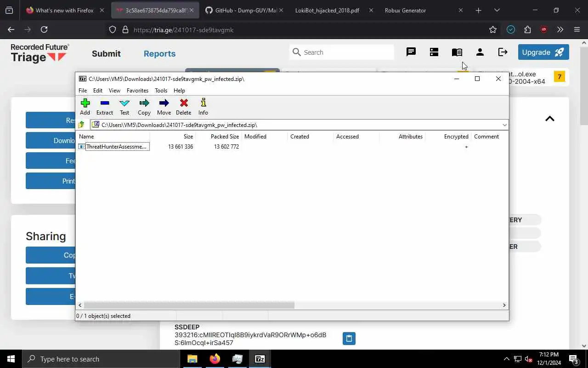The width and height of the screenshot is (588, 368).
Task: Click the Add button in 7-Zip toolbar
Action: pos(85,107)
